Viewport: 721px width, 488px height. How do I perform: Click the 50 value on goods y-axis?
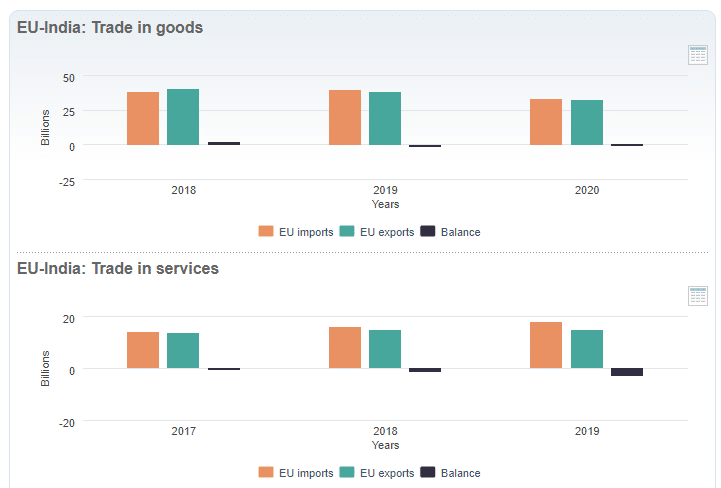pos(69,78)
